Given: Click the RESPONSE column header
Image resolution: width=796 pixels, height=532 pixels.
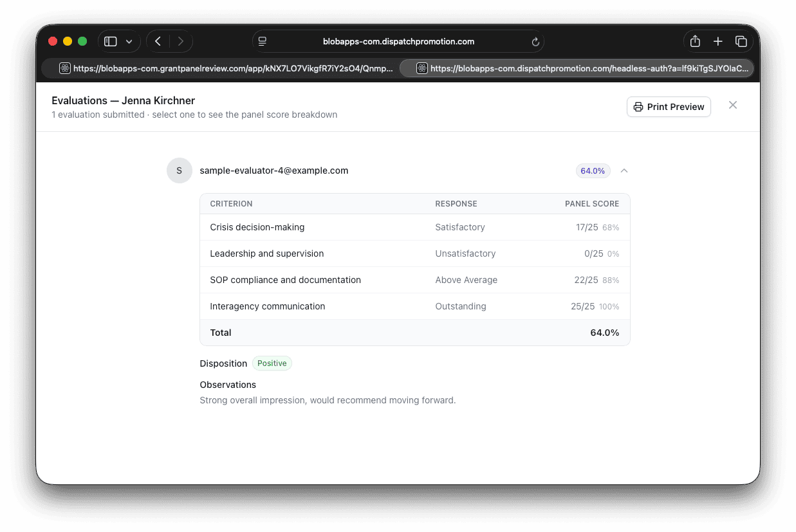Looking at the screenshot, I should 456,204.
